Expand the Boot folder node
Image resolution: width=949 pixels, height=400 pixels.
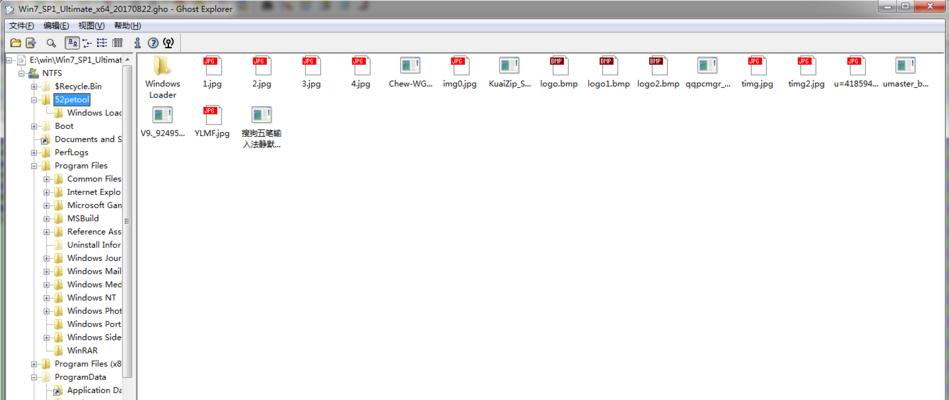click(34, 126)
